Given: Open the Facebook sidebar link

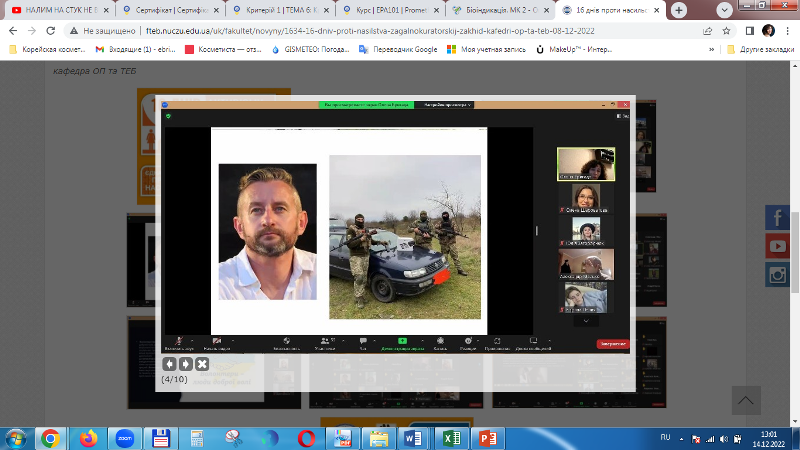Looking at the screenshot, I should coord(778,218).
